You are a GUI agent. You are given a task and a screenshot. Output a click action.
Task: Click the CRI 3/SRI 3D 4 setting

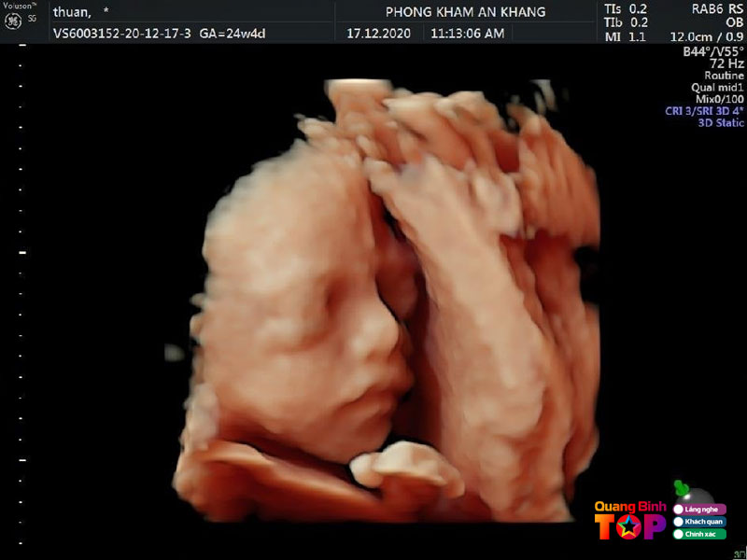pyautogui.click(x=704, y=110)
